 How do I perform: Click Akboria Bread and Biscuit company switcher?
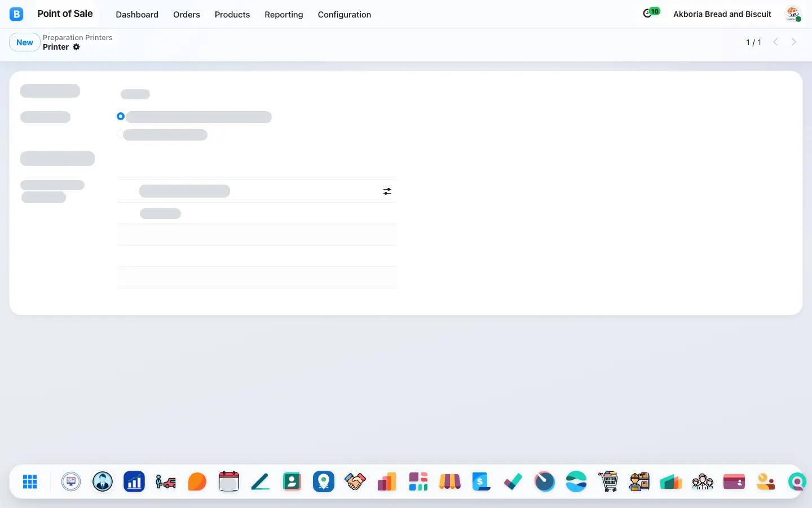pos(722,14)
